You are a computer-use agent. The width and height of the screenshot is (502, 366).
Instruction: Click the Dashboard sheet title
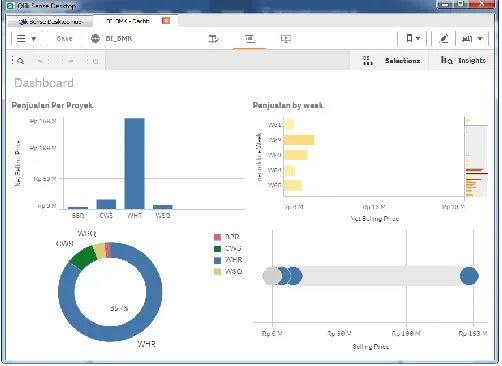(44, 83)
